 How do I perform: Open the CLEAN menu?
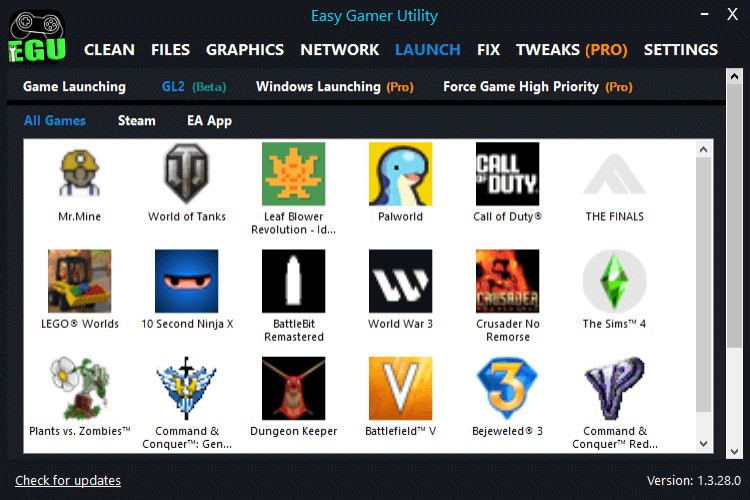click(x=109, y=50)
